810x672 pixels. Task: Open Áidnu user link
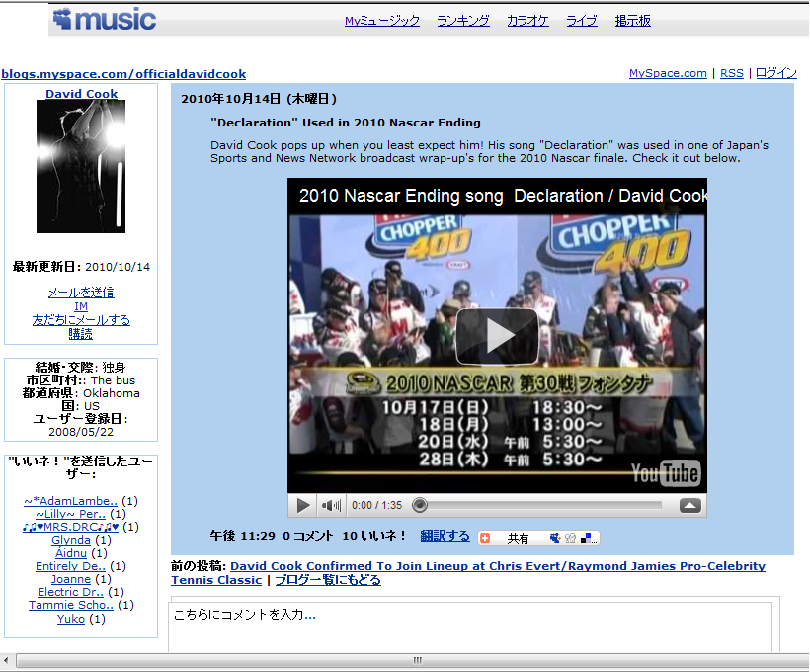point(71,553)
